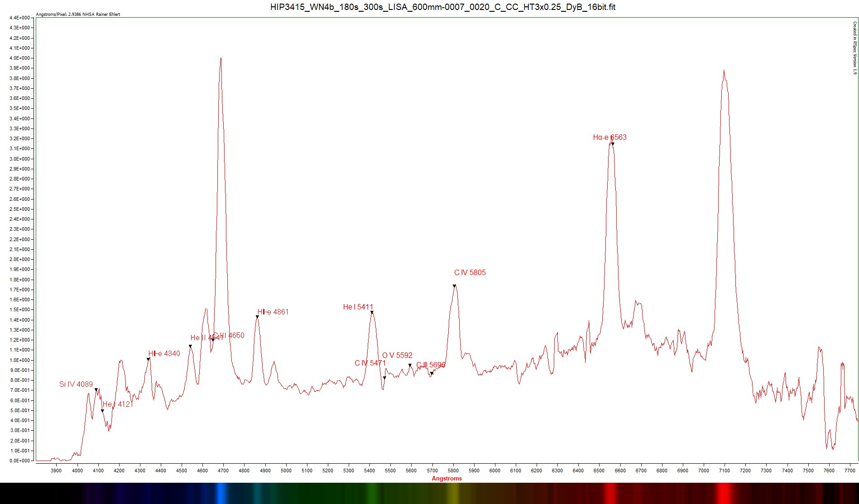This screenshot has height=504, width=859.
Task: Select the He I 4121 line label
Action: pos(118,404)
